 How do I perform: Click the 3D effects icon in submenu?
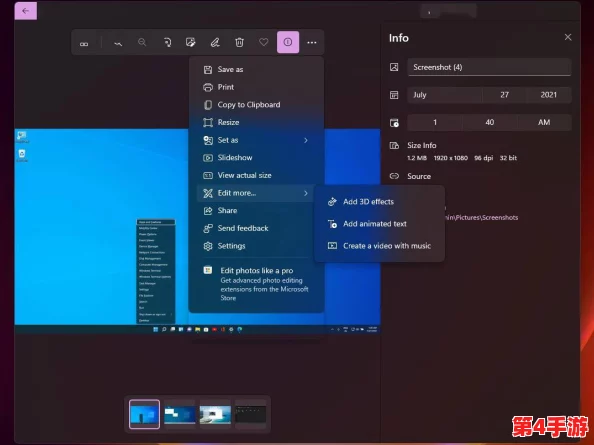point(332,202)
